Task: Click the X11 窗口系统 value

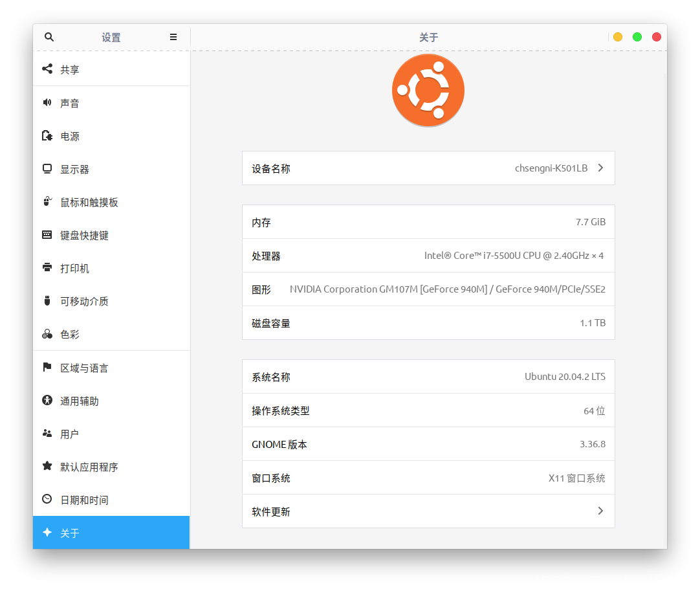Action: (x=577, y=478)
